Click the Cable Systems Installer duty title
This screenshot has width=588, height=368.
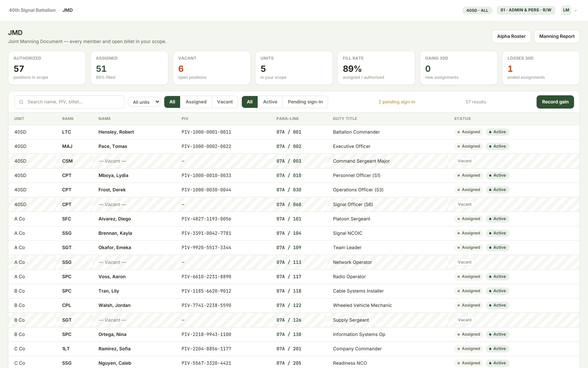pos(358,291)
